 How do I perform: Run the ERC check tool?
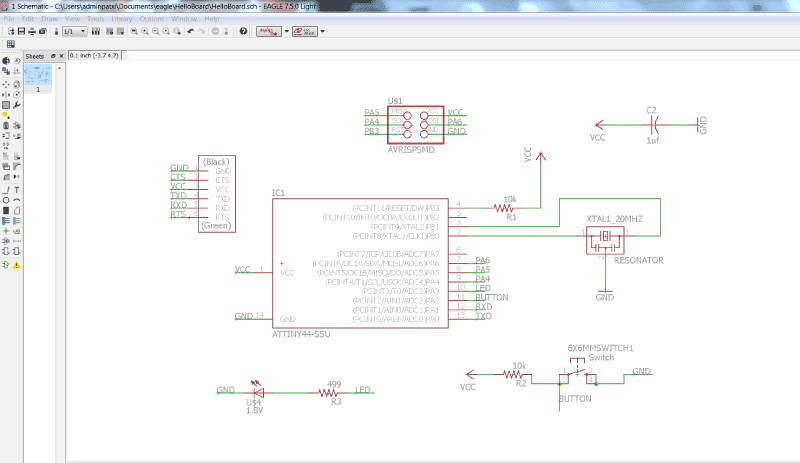point(6,264)
